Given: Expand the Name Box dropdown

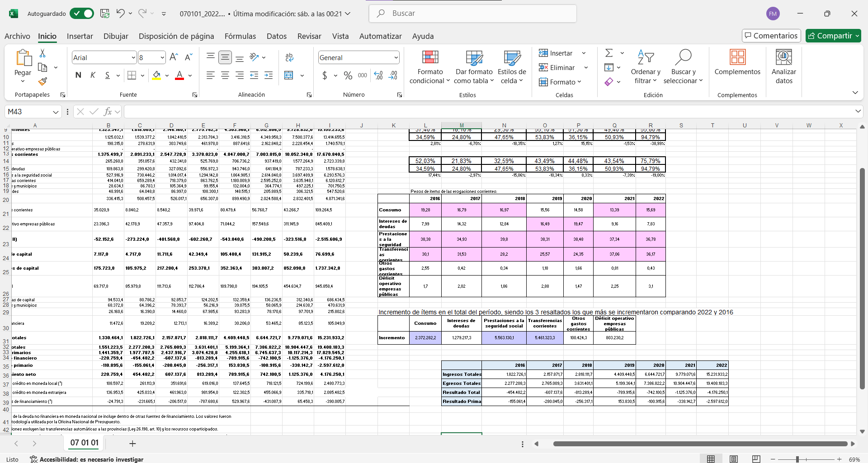Looking at the screenshot, I should pos(56,112).
